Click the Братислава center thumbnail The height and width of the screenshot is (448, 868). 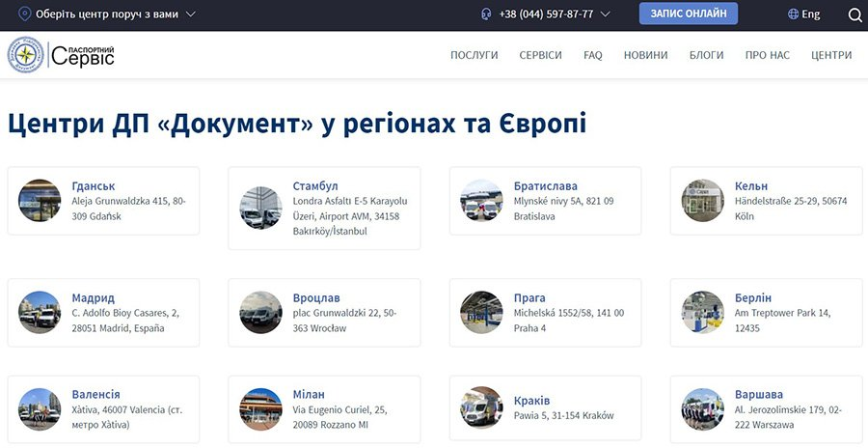(481, 201)
